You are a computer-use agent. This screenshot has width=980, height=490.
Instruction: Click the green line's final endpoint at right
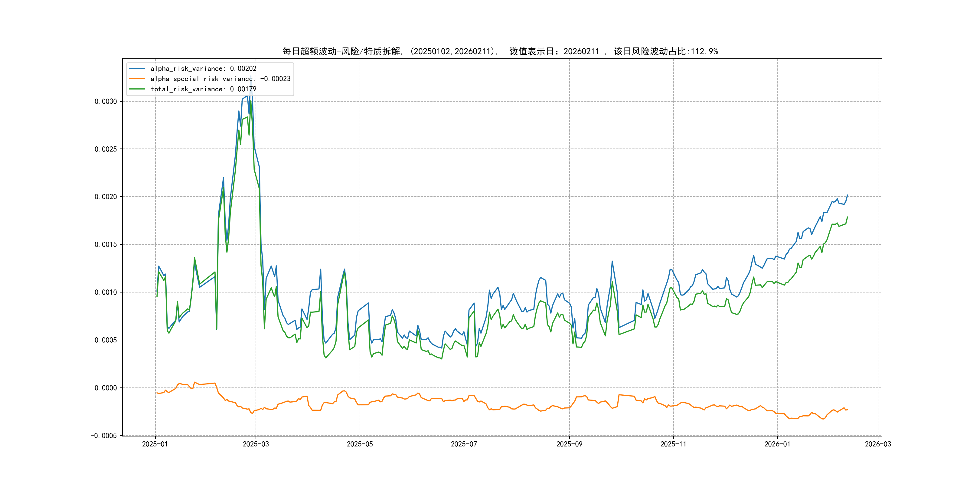pyautogui.click(x=847, y=217)
